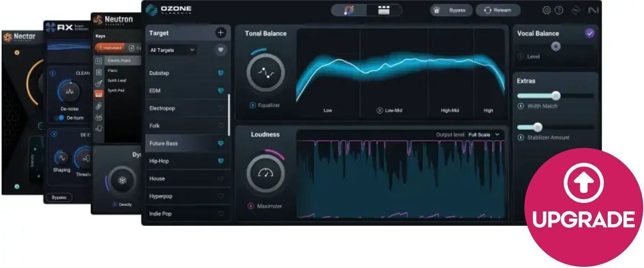This screenshot has width=644, height=268.
Task: Select the Low band label
Action: [328, 110]
